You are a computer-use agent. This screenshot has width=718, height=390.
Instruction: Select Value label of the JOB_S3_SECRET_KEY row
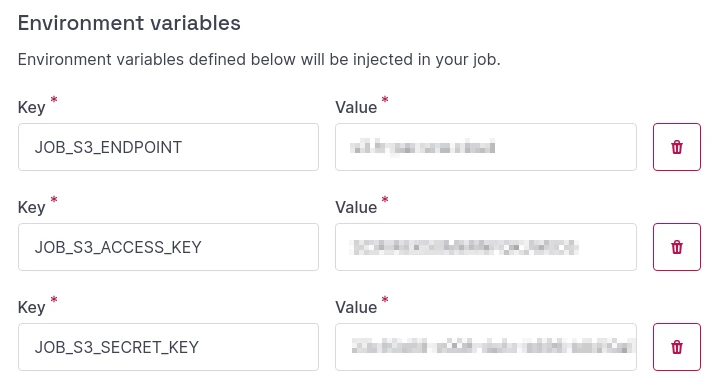point(356,307)
